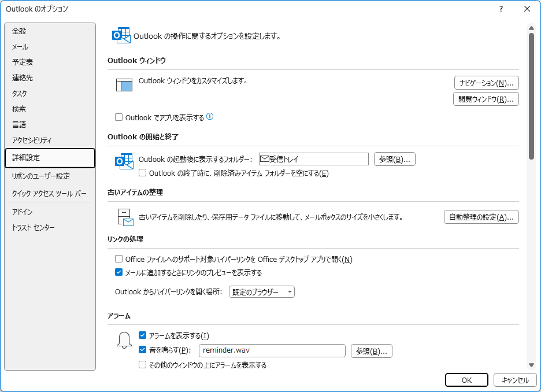541x392 pixels.
Task: Switch to トラスト センター category
Action: click(34, 228)
